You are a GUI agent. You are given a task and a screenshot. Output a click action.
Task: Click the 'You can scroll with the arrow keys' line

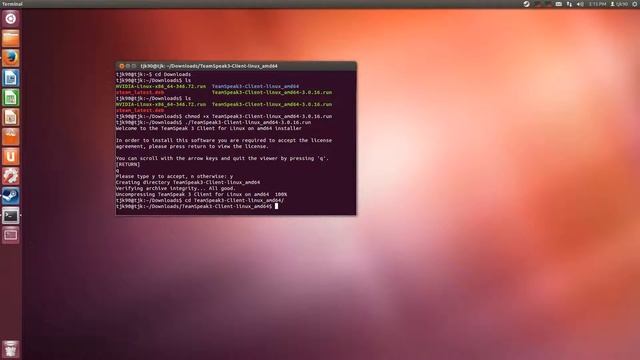click(222, 158)
